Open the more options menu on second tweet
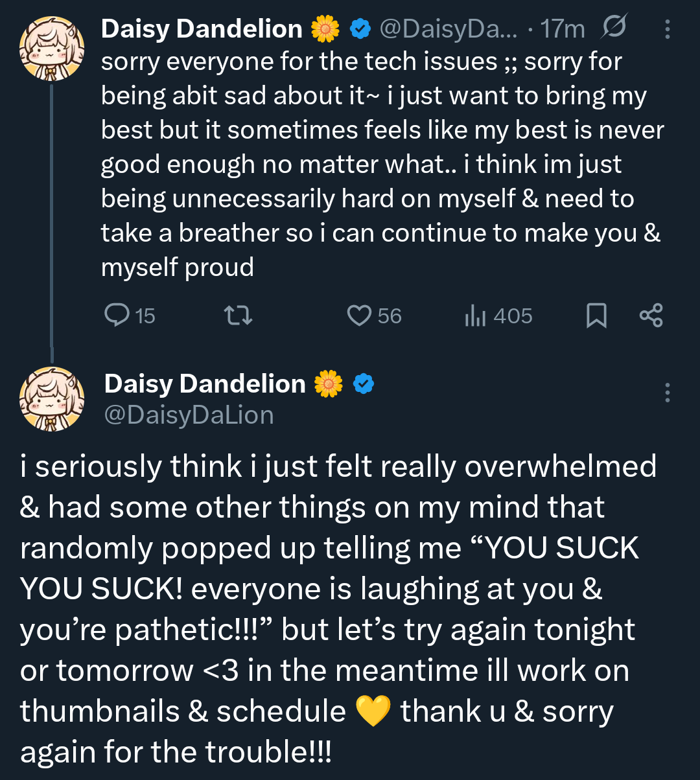700x780 pixels. tap(668, 393)
